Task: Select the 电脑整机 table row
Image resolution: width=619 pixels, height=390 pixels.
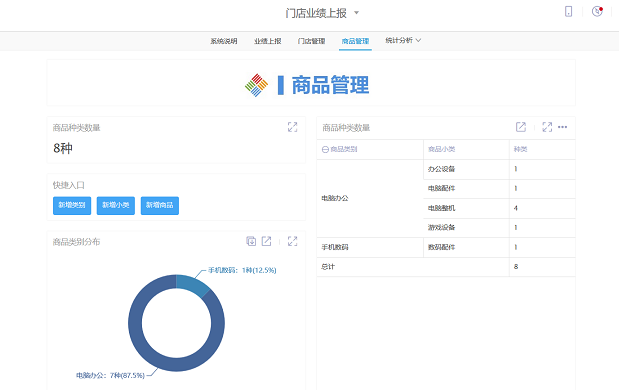Action: (499, 208)
